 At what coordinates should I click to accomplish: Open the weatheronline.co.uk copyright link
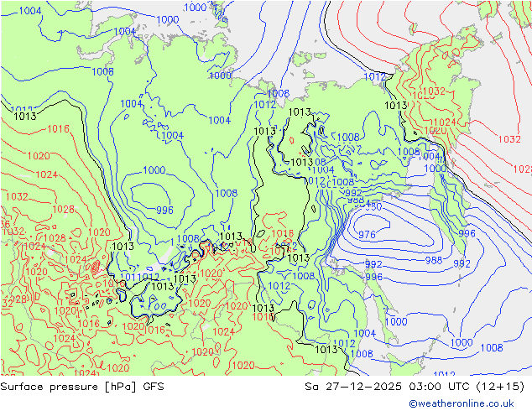(x=462, y=403)
